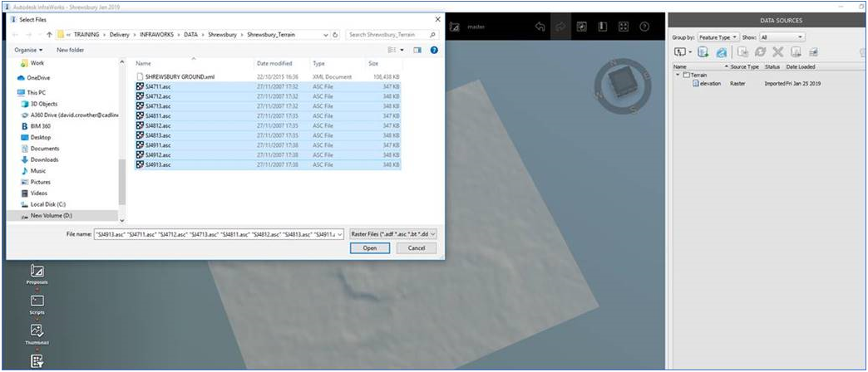Open the Show All dropdown

pos(782,37)
